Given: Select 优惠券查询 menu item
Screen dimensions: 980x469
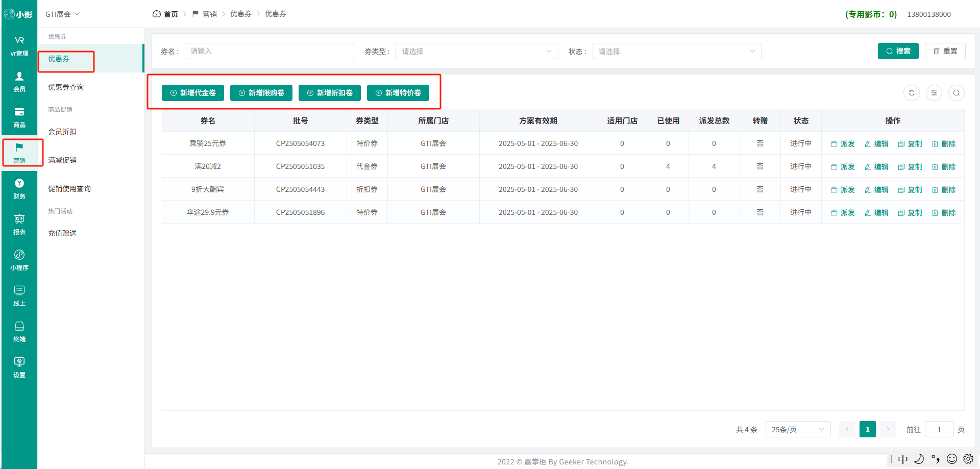Looking at the screenshot, I should tap(66, 87).
